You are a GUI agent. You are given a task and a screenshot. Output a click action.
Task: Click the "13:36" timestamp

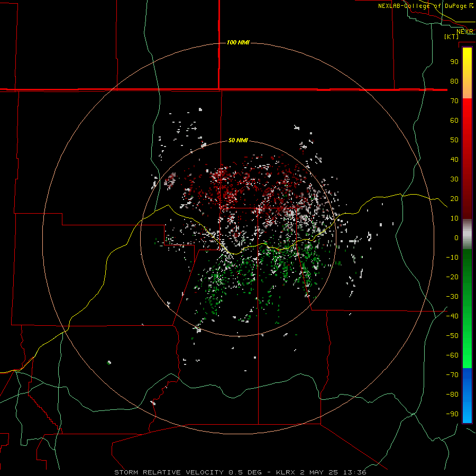tap(355, 472)
